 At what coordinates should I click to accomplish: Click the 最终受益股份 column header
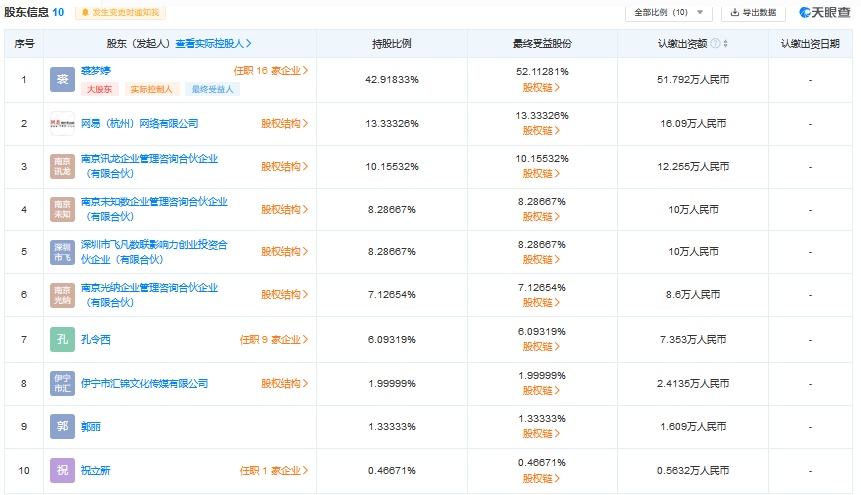point(542,43)
